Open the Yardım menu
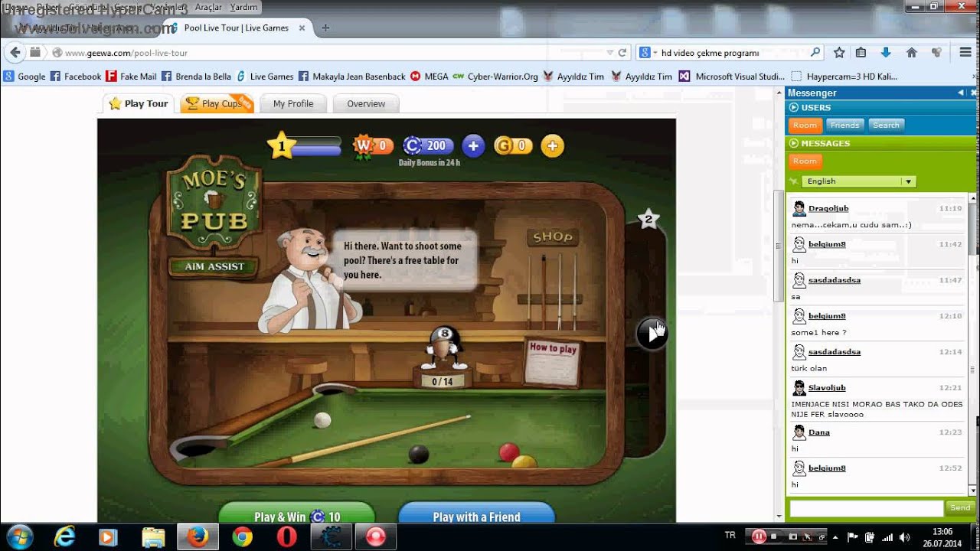Viewport: 980px width, 551px height. point(243,7)
